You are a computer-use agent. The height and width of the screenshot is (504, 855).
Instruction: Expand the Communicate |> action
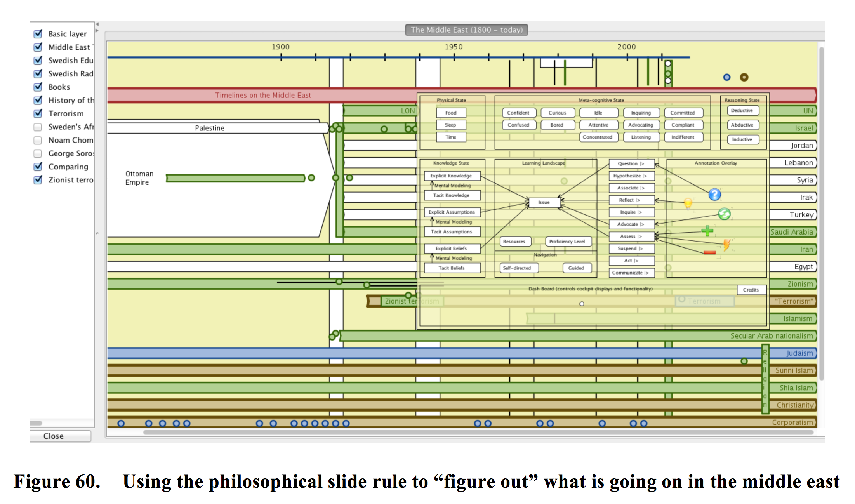pos(631,273)
